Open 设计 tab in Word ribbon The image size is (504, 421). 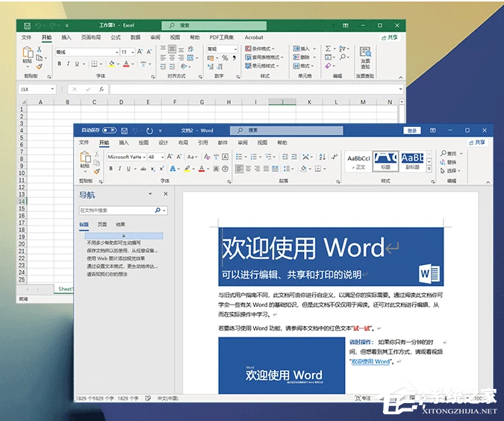coord(164,143)
